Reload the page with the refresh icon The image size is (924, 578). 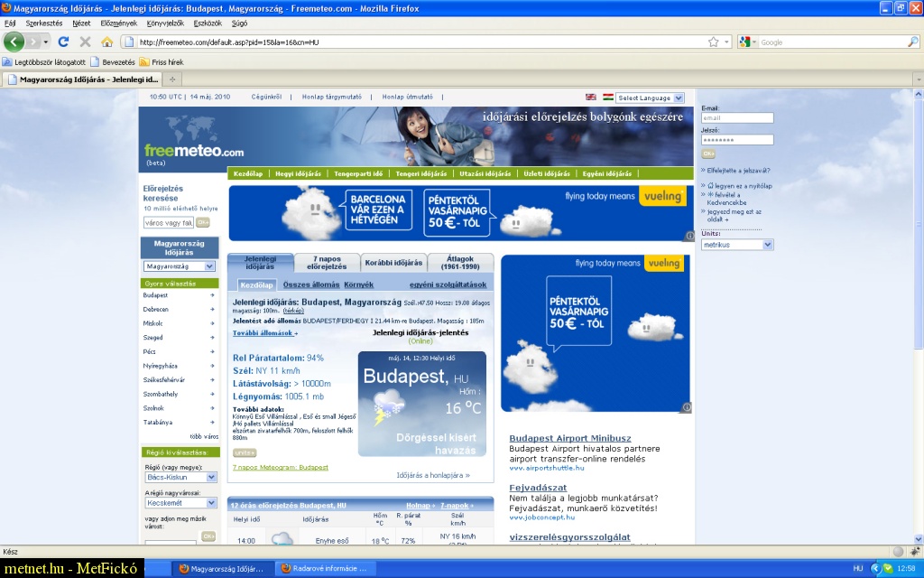pos(63,42)
